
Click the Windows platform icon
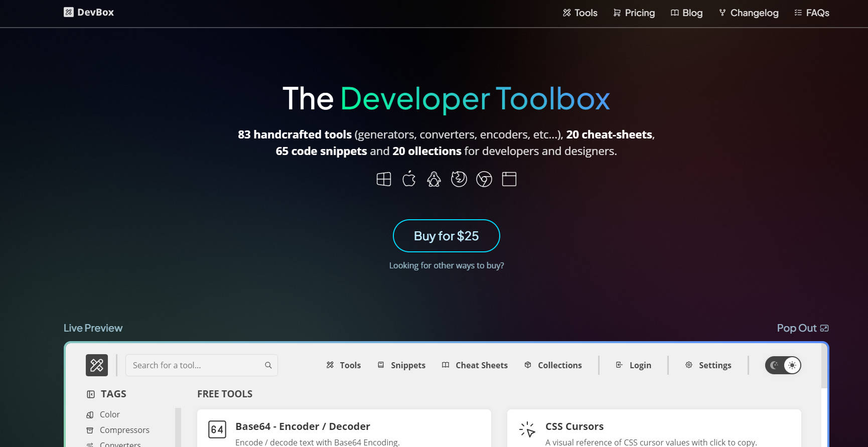point(384,179)
